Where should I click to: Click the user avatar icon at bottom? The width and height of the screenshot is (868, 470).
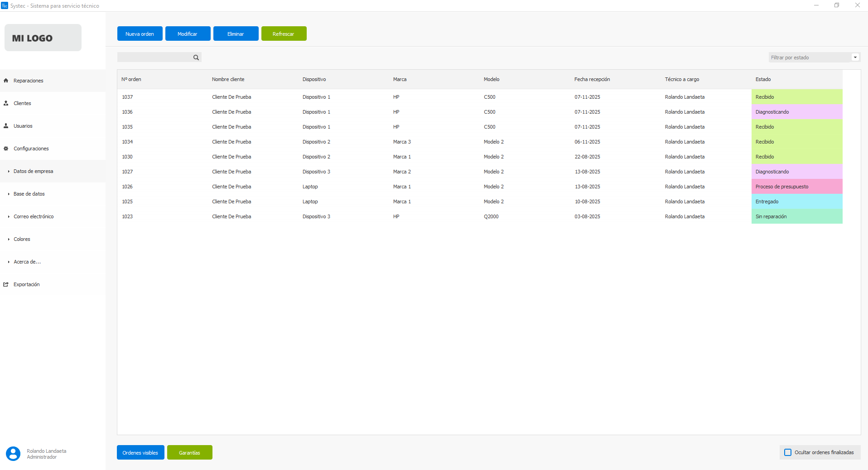pyautogui.click(x=13, y=453)
